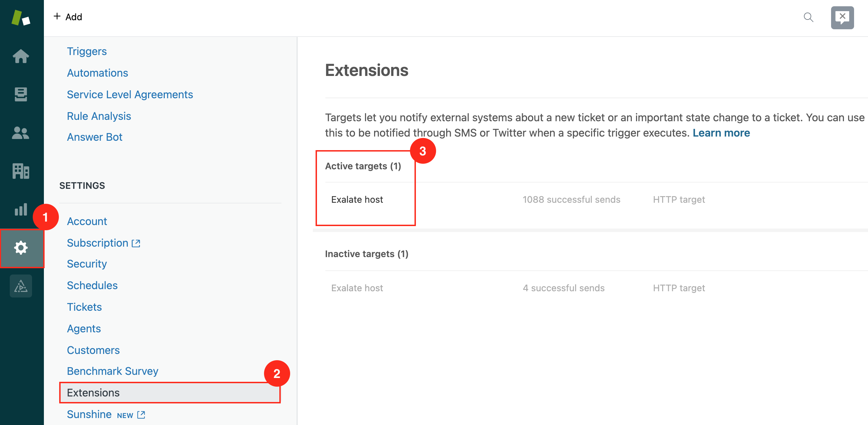The height and width of the screenshot is (425, 868).
Task: Open the Exalate app icon in sidebar
Action: click(21, 286)
